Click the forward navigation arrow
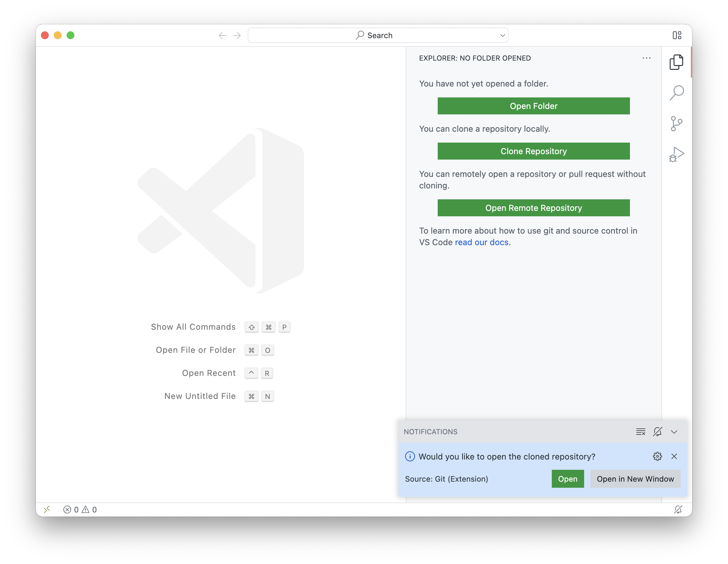Screen dimensions: 728x564 [x=237, y=35]
